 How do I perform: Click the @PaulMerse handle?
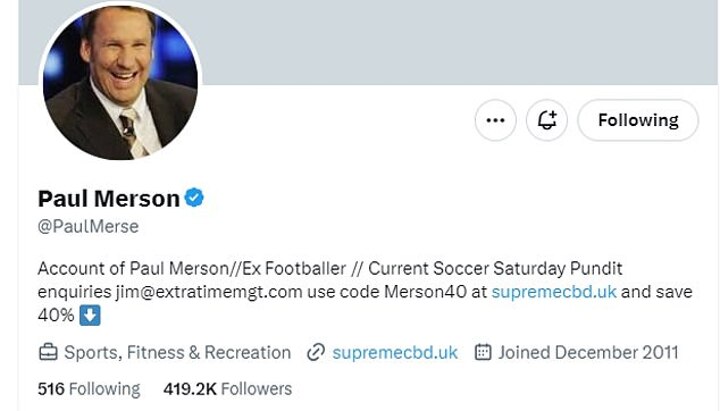(x=88, y=226)
